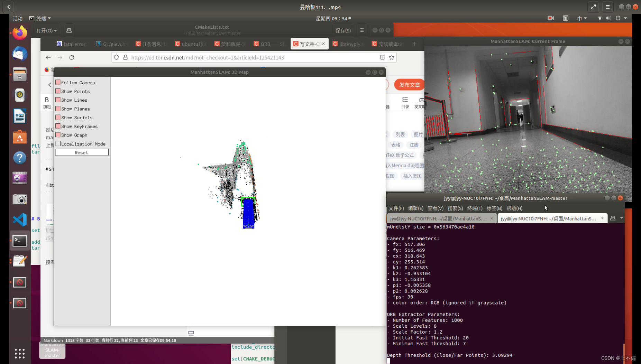The width and height of the screenshot is (641, 364).
Task: Open the terminal 搜索(S) menu
Action: [x=455, y=208]
